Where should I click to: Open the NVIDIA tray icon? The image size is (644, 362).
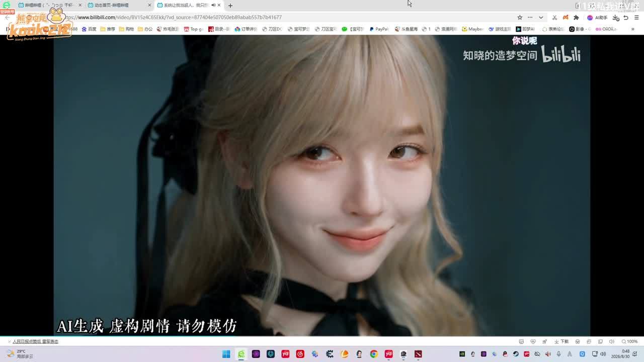462,354
